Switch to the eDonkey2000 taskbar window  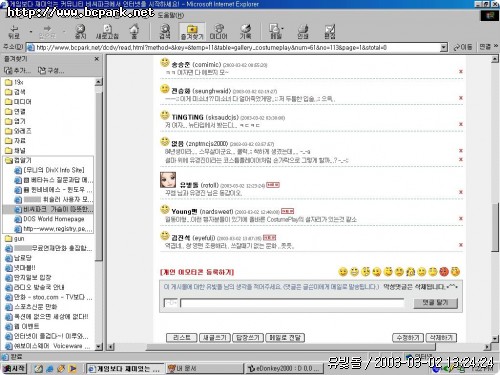pos(285,368)
